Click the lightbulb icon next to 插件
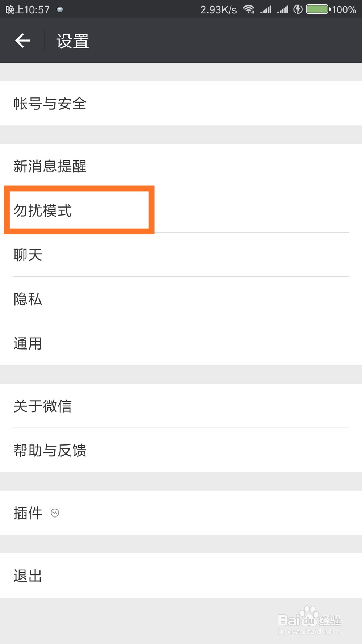Viewport: 362px width, 644px height. click(54, 513)
